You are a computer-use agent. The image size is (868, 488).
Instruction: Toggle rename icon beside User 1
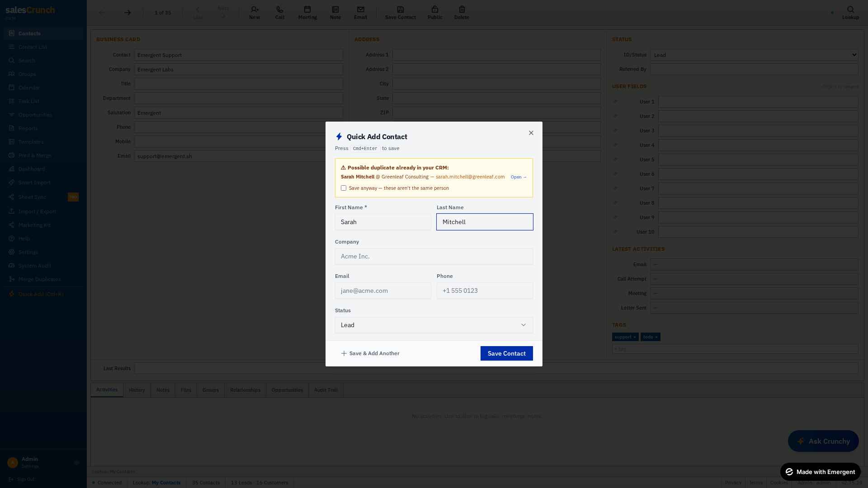tap(615, 102)
